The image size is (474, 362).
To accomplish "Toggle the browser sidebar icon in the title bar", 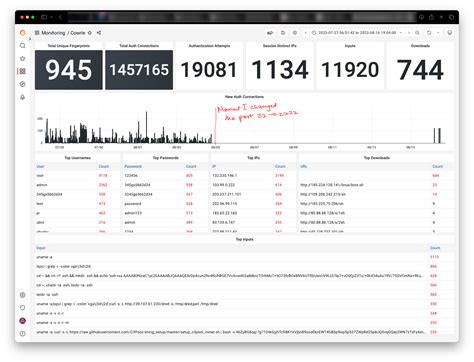I will [44, 17].
